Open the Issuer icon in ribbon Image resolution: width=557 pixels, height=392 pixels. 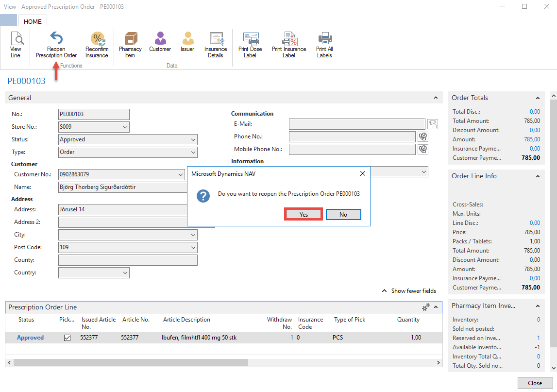click(x=187, y=40)
